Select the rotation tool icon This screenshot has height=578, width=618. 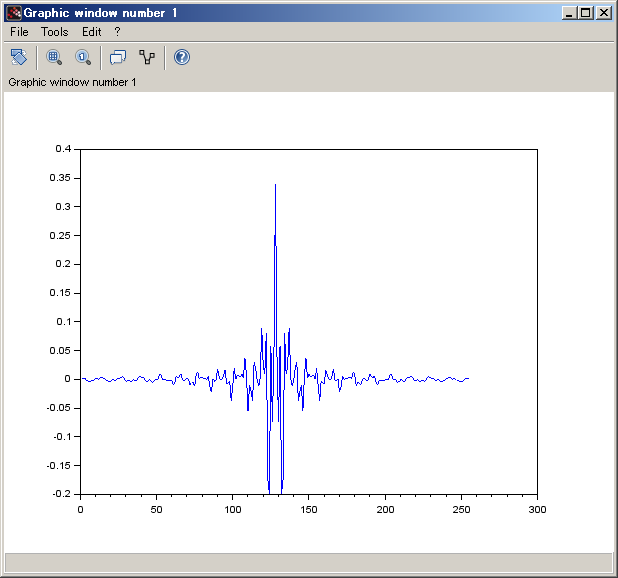pyautogui.click(x=19, y=57)
